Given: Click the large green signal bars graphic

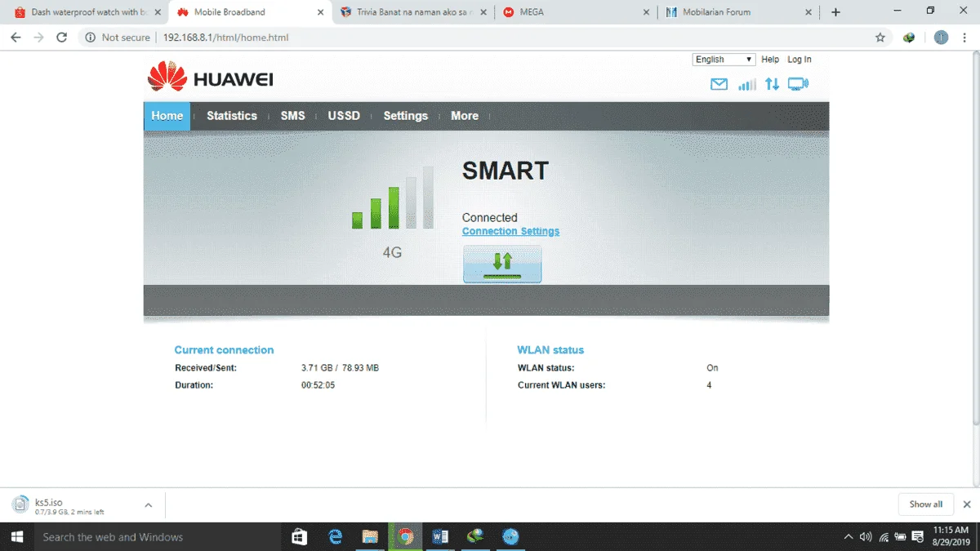Looking at the screenshot, I should coord(393,198).
